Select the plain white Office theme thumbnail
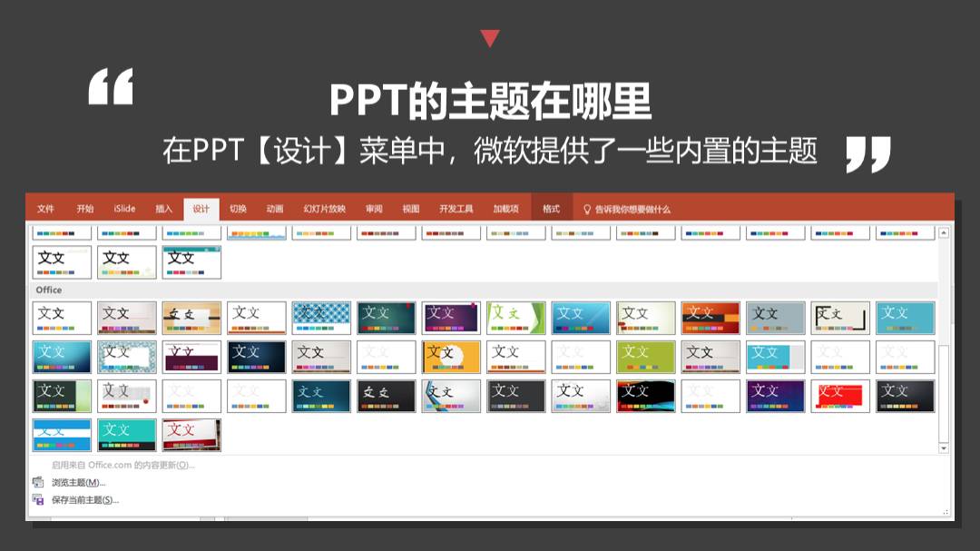Viewport: 980px width, 551px height. coord(62,318)
